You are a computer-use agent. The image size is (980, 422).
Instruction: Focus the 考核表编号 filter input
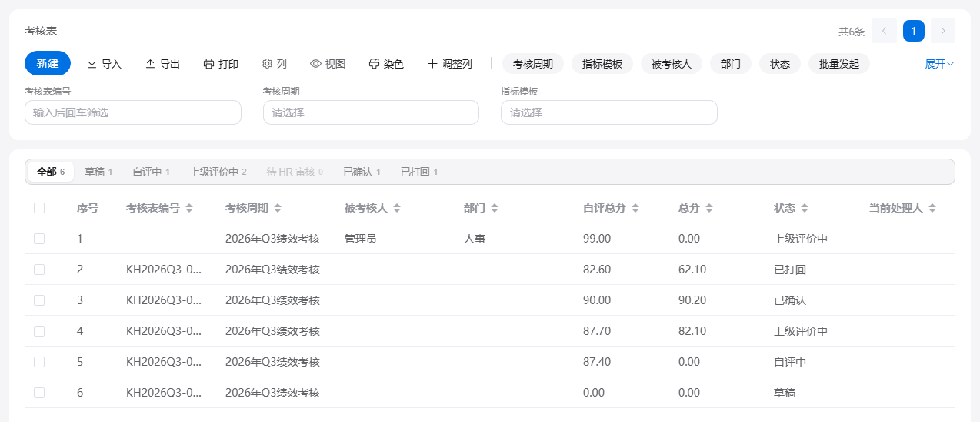point(133,112)
